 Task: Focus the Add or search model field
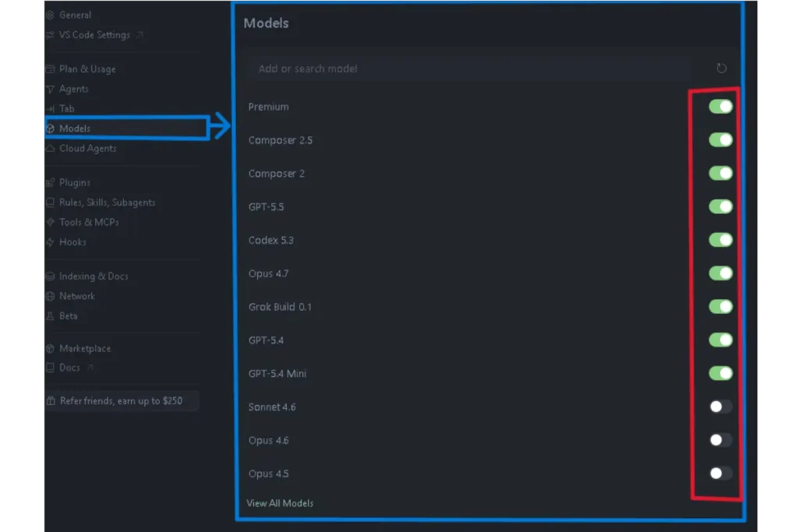pos(468,69)
